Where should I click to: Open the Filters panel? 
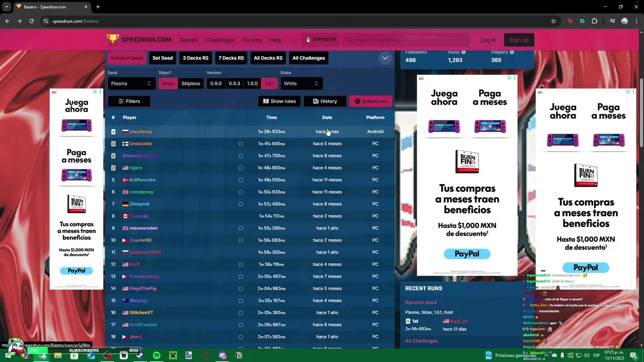[129, 101]
